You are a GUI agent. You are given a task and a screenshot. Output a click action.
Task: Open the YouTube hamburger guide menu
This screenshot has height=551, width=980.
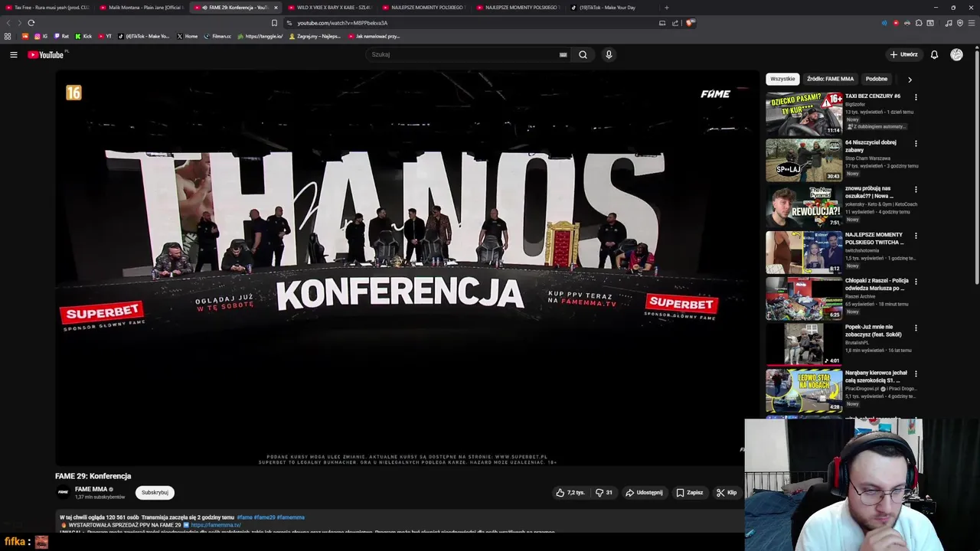coord(13,54)
